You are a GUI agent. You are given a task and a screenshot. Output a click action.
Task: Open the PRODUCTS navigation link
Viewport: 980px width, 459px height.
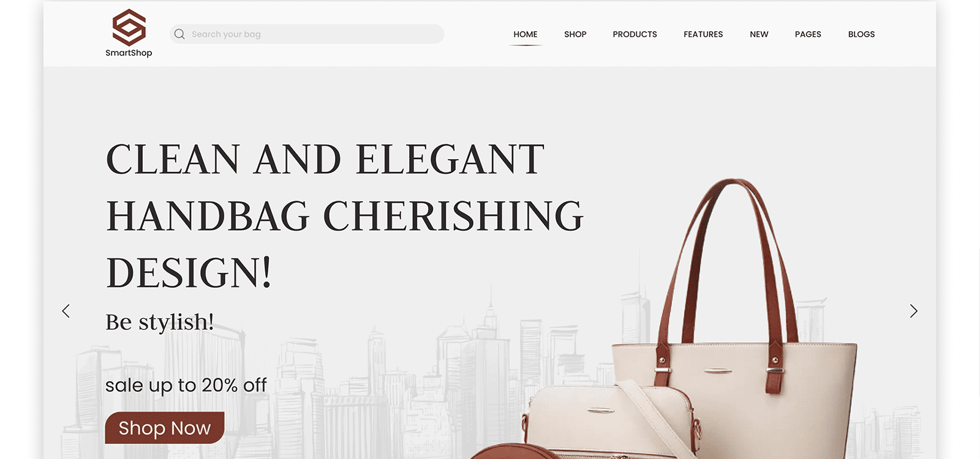click(x=635, y=34)
